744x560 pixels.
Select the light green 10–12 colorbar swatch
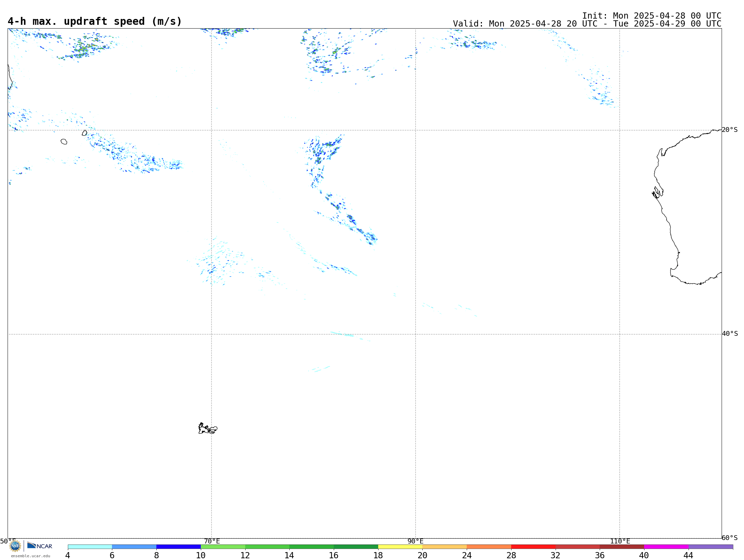[x=223, y=547]
